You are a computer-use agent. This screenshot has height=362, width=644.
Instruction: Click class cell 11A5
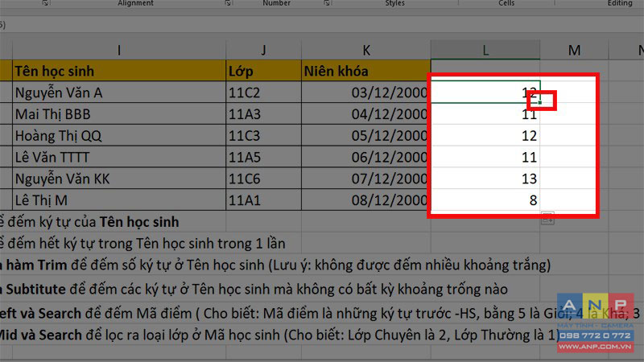click(263, 157)
